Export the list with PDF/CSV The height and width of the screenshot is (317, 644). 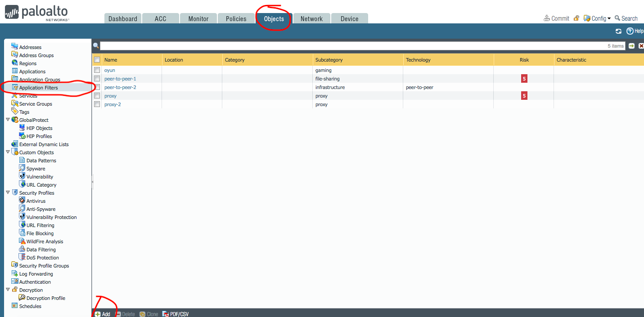(x=176, y=313)
